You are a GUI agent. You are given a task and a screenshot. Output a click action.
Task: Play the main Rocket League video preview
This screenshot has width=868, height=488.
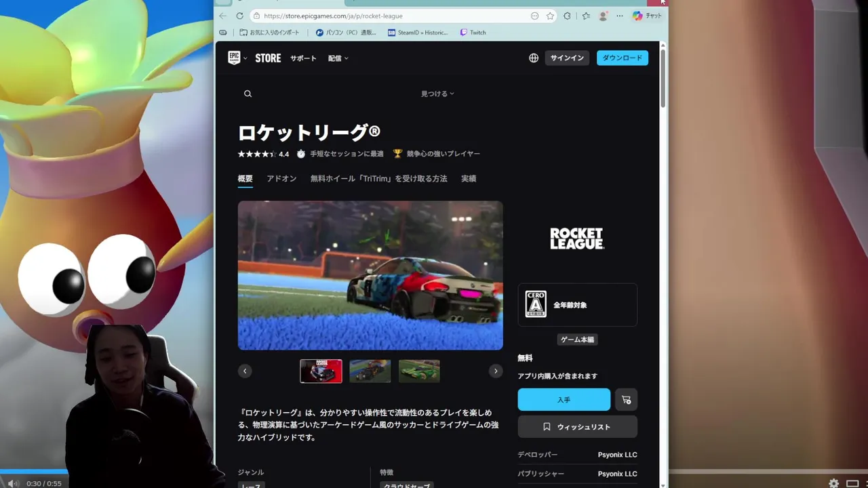(370, 275)
